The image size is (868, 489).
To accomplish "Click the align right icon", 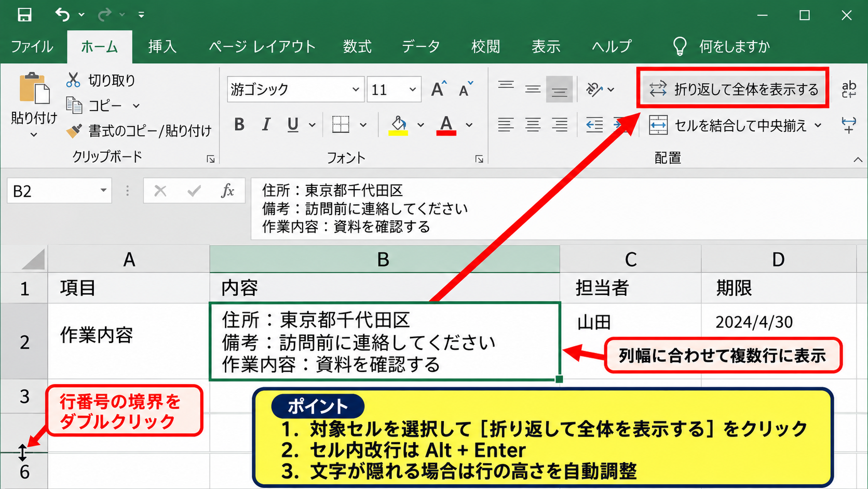I will (560, 125).
